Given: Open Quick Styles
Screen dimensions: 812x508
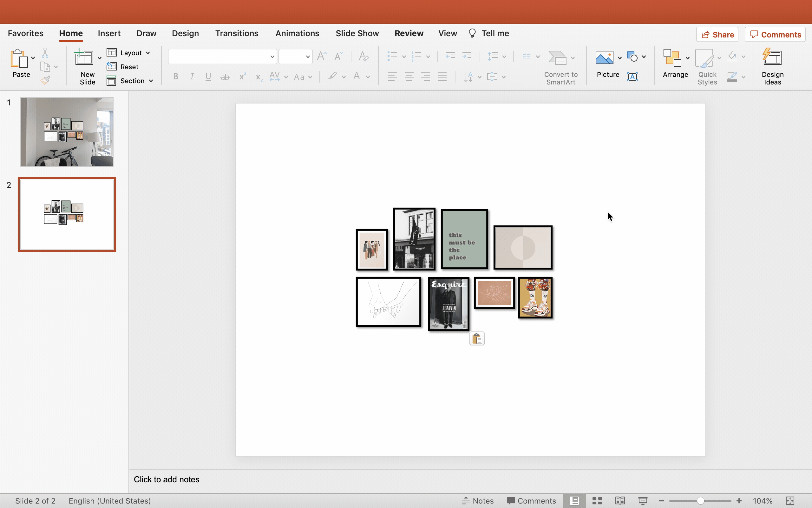Looking at the screenshot, I should point(707,67).
